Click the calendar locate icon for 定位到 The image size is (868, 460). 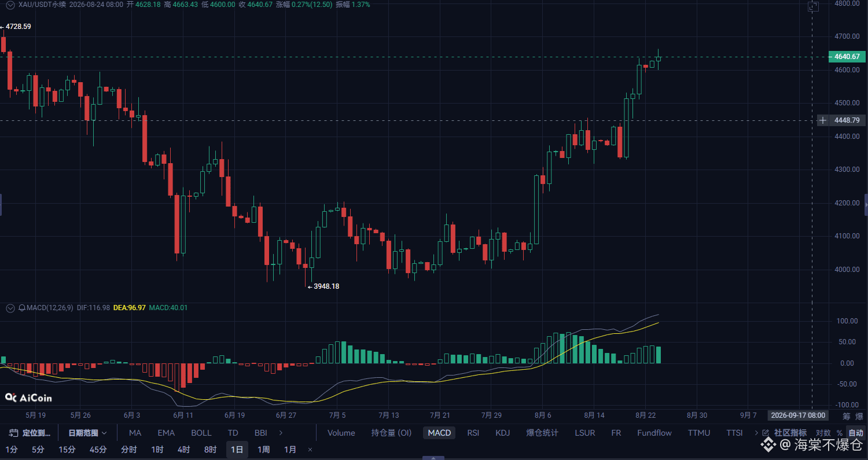(14, 433)
